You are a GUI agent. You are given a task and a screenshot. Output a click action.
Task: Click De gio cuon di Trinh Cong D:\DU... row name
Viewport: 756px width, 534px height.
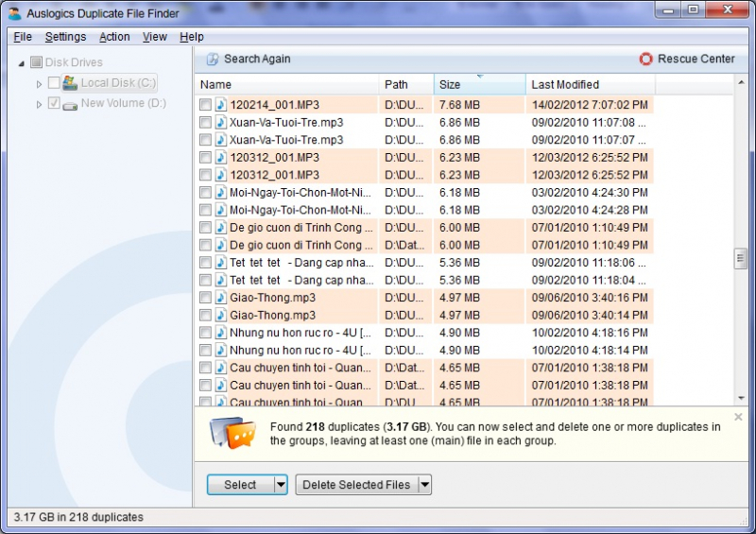tap(301, 228)
